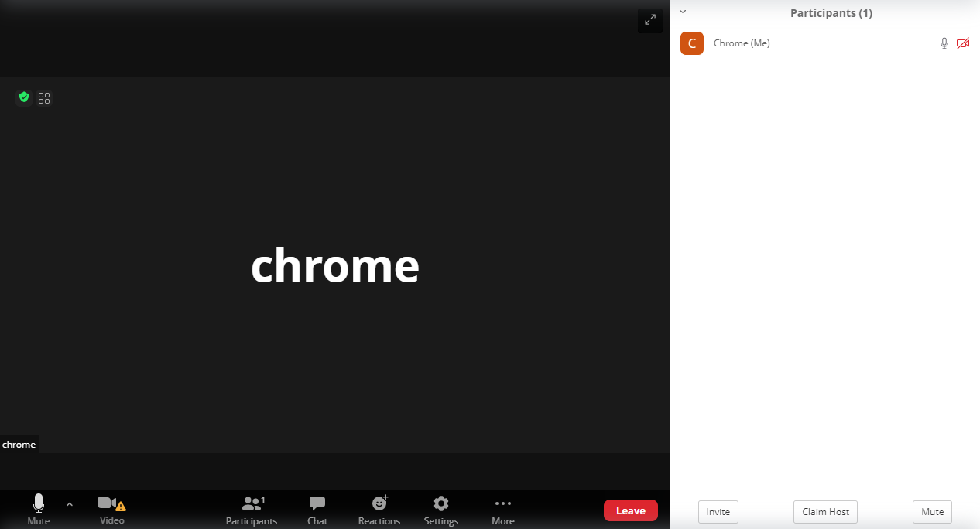Open the Chat panel
Image resolution: width=980 pixels, height=529 pixels.
click(x=317, y=510)
